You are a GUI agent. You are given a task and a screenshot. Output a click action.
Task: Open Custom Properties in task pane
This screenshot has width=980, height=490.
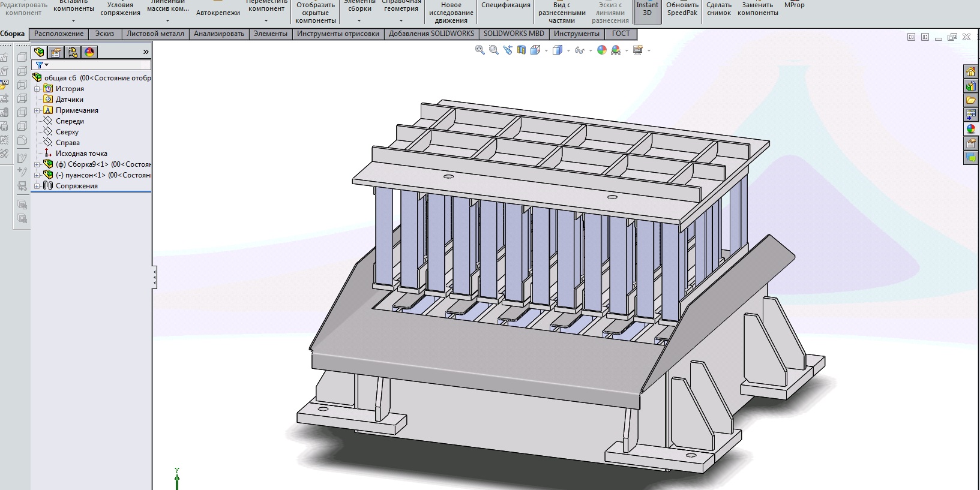pyautogui.click(x=970, y=143)
